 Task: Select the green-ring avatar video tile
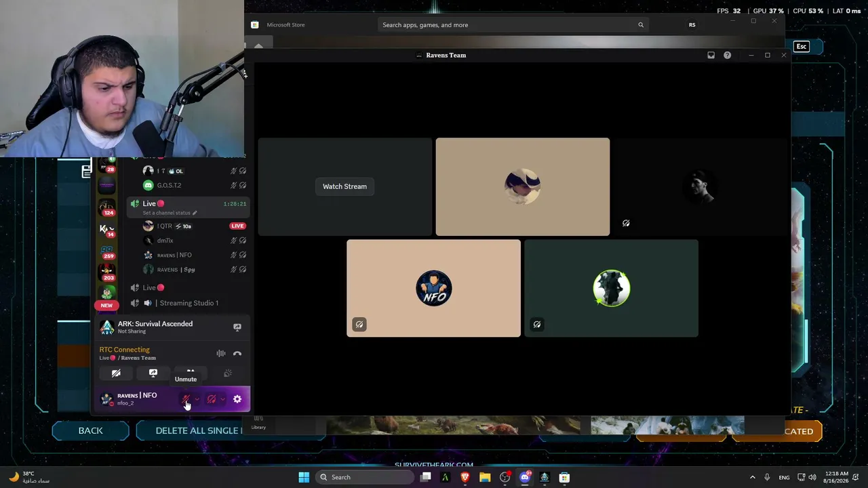pos(611,288)
